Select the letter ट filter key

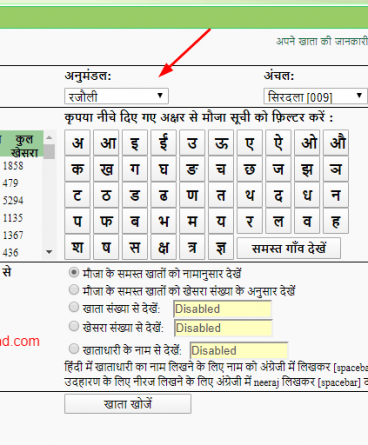(x=77, y=195)
